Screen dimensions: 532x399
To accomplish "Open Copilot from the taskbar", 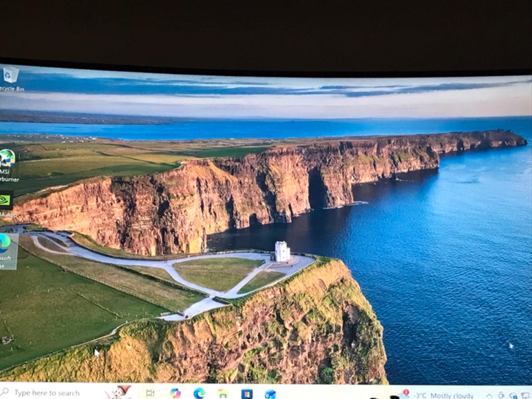I will (175, 393).
